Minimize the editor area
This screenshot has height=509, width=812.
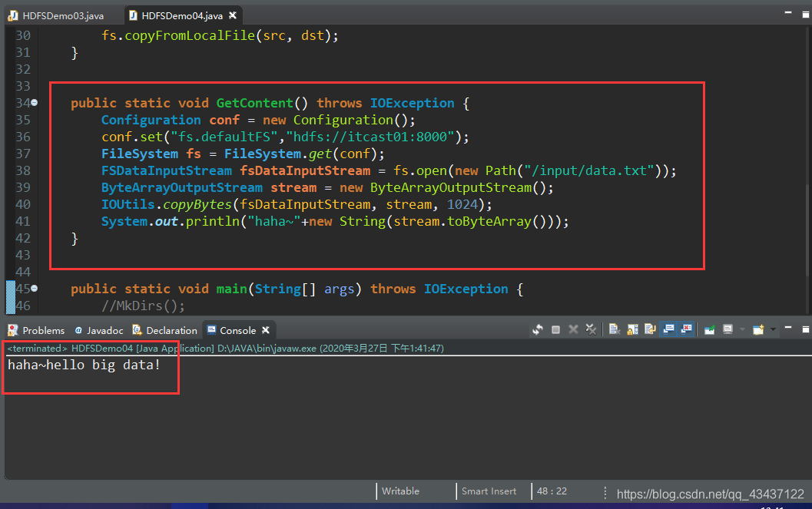click(x=788, y=12)
